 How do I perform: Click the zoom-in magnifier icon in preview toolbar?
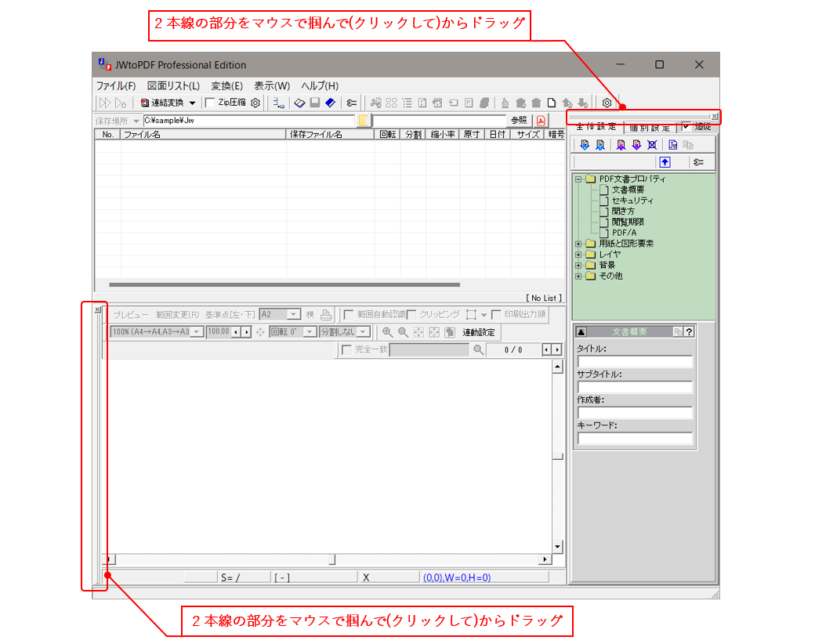(387, 331)
